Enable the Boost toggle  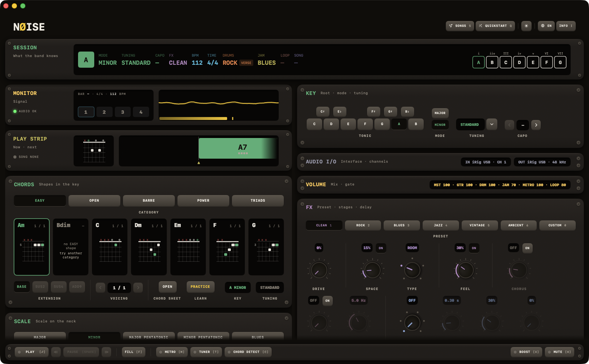[527, 352]
